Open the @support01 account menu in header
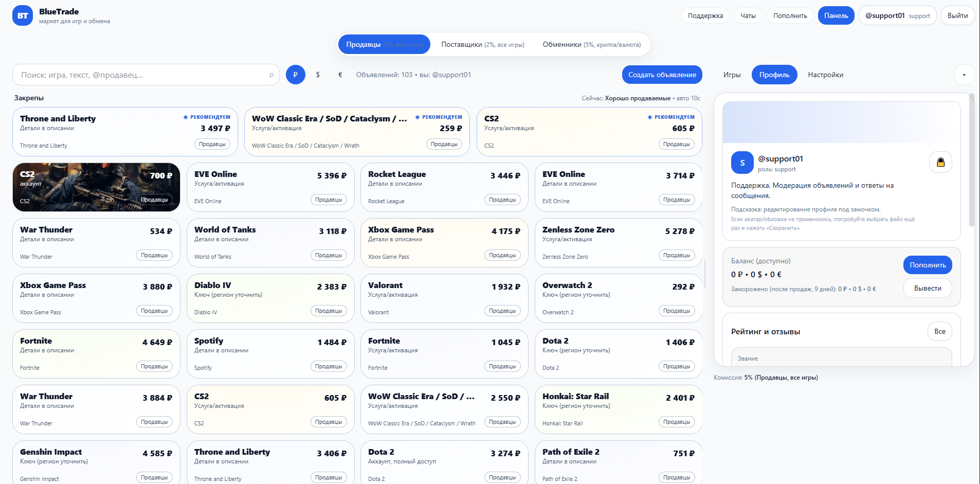Screen dimensions: 980x484 [897, 15]
